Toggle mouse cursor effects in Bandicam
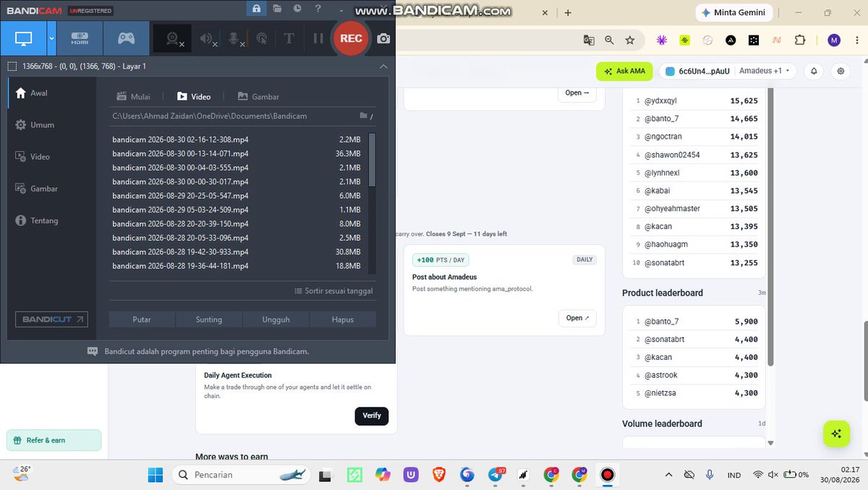Viewport: 868px width, 490px height. pyautogui.click(x=262, y=39)
